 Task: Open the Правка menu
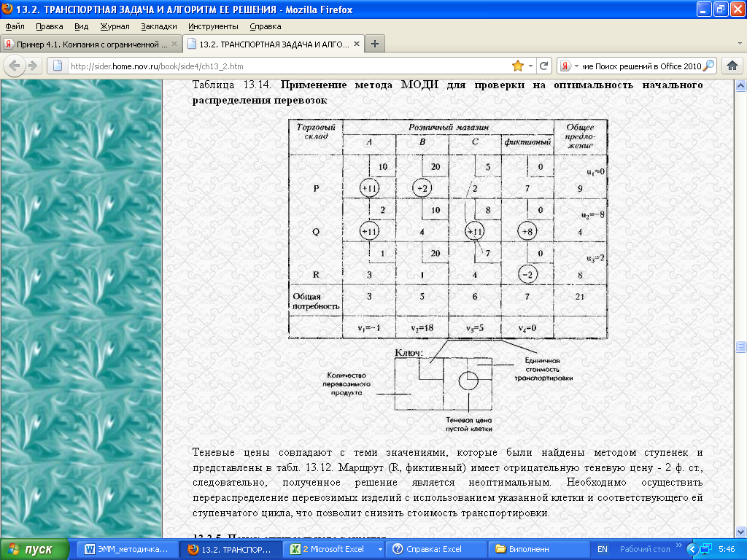click(x=50, y=27)
